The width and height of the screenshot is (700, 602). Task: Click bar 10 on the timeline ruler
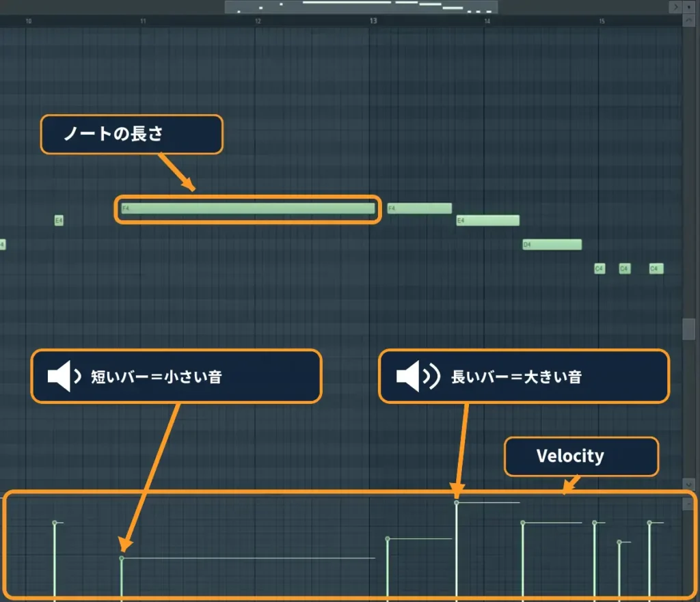[x=29, y=21]
